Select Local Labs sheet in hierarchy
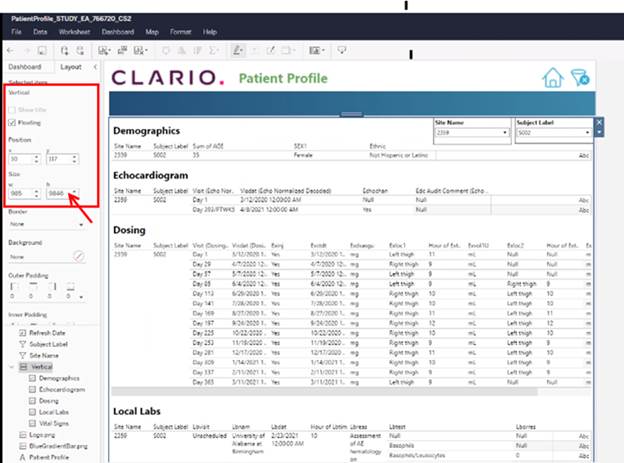The width and height of the screenshot is (624, 463). tap(49, 412)
